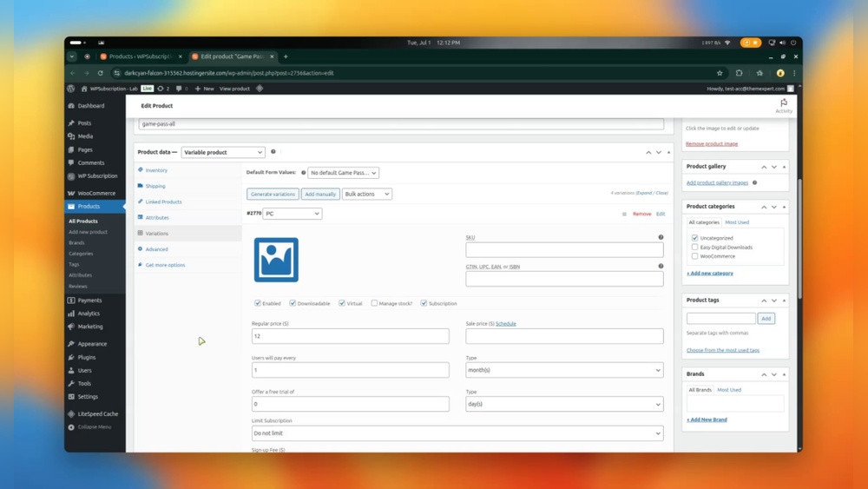Open the day(s) trial Type dropdown
This screenshot has height=489, width=868.
[564, 404]
